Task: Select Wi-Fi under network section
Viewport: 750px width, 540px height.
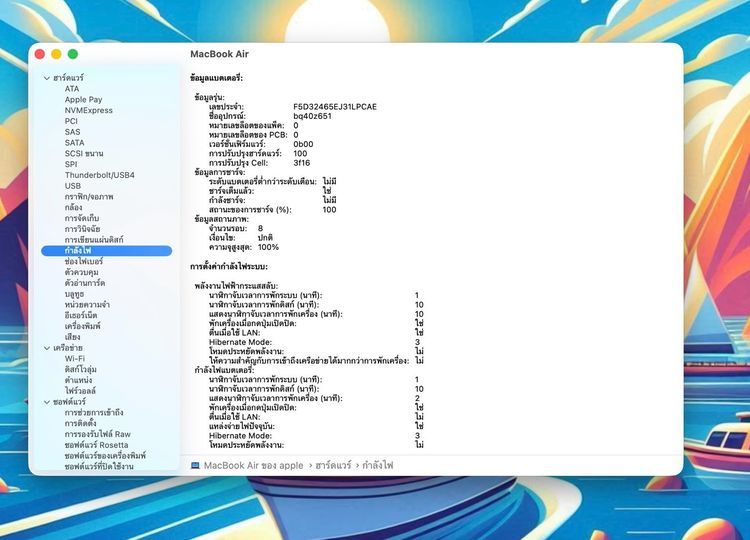Action: tap(75, 359)
